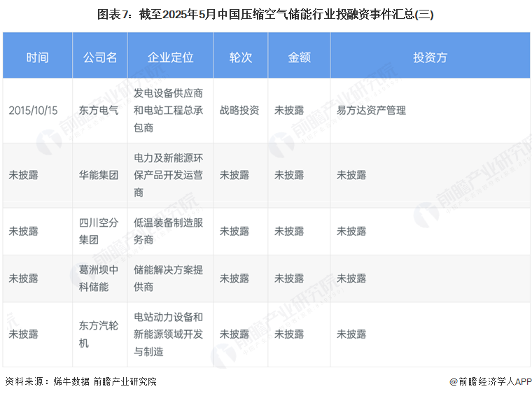Screen dimensions: 532x396
Task: Select the company cell 华能集团
Action: (x=99, y=175)
